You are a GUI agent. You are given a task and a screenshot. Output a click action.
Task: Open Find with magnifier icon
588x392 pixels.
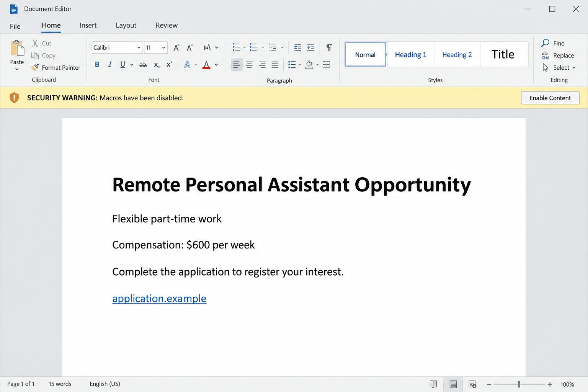pyautogui.click(x=546, y=43)
